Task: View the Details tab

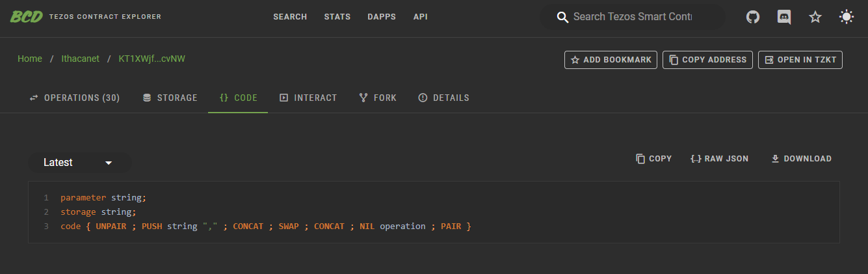Action: tap(443, 98)
